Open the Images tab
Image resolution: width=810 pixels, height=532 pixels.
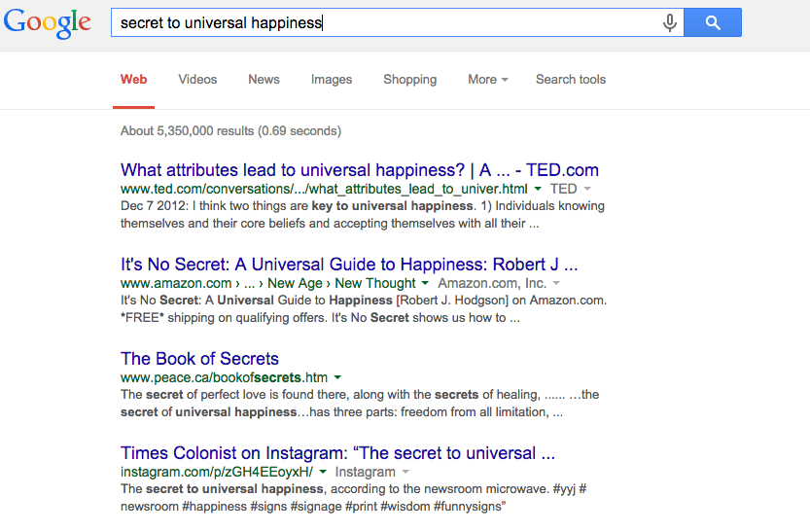pos(332,80)
